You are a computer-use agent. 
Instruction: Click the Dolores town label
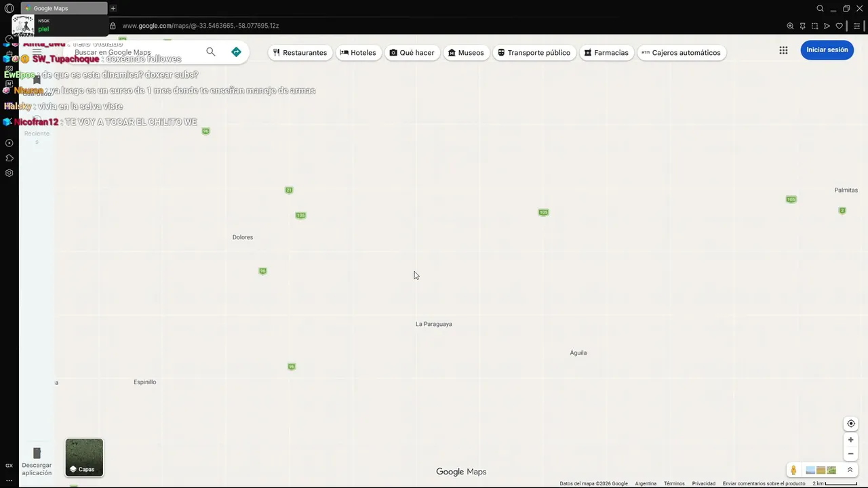[243, 237]
